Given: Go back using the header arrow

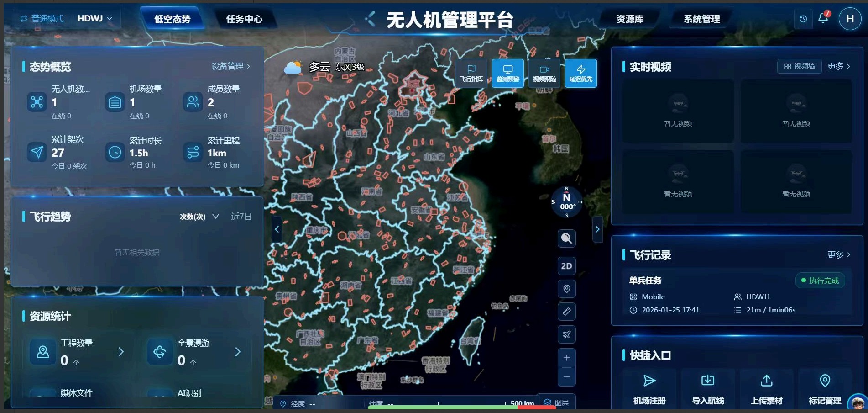Looking at the screenshot, I should pos(370,19).
